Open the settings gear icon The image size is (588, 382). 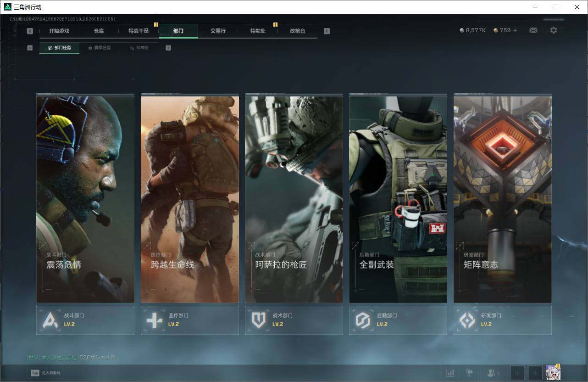point(554,30)
